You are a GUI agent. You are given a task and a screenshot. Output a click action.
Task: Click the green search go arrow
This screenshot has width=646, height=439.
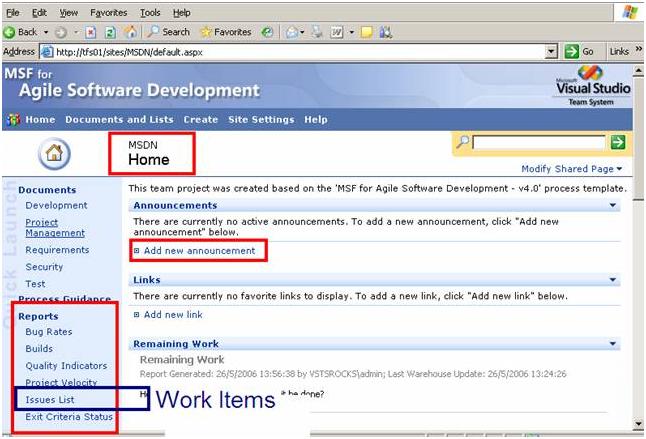(x=618, y=143)
